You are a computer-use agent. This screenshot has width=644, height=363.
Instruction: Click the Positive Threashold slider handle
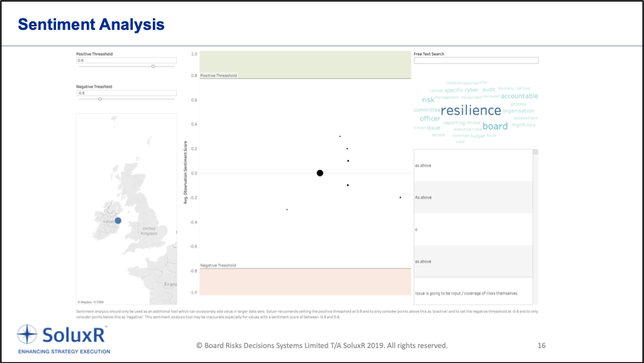click(x=154, y=66)
